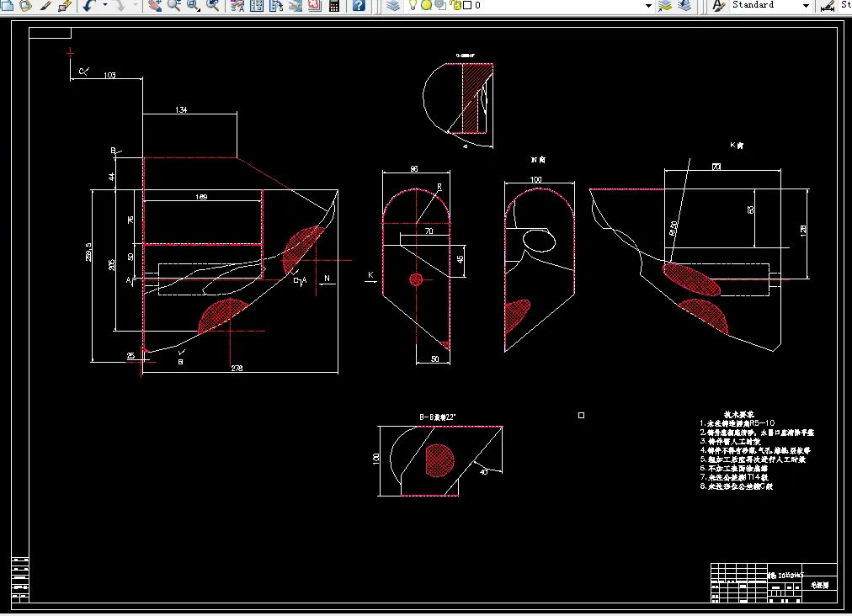Toggle layer 0 freeze sun icon

[427, 5]
